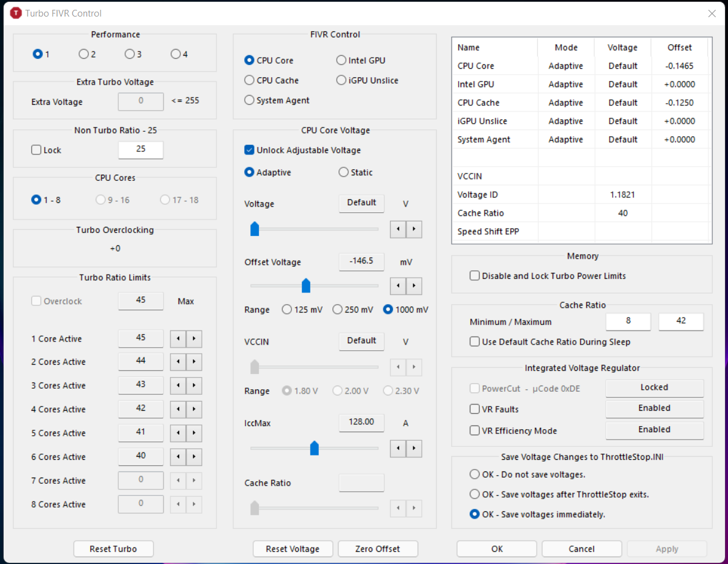The image size is (728, 564).
Task: Click the Cache Ratio minimum field
Action: tap(628, 321)
